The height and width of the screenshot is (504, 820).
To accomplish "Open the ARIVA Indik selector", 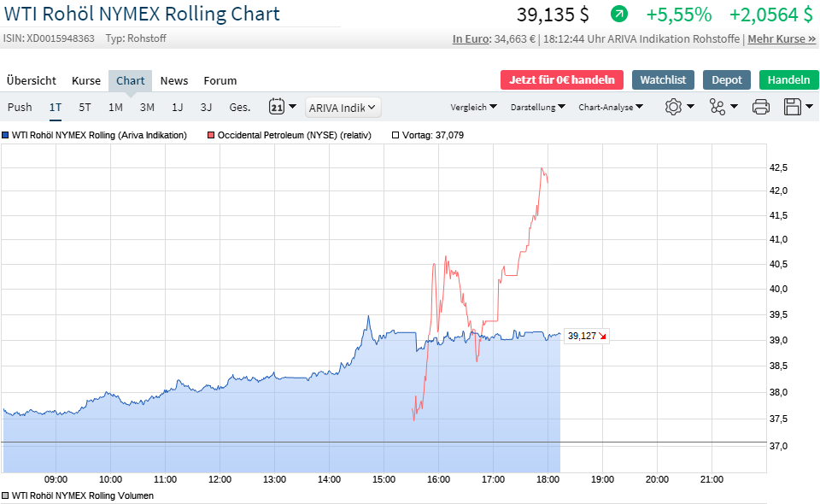I will click(x=342, y=107).
